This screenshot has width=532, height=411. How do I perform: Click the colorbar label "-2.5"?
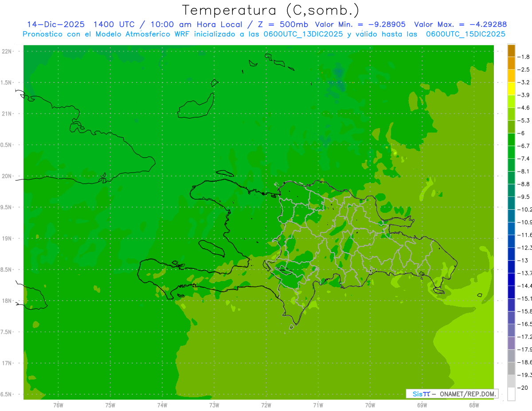[524, 70]
